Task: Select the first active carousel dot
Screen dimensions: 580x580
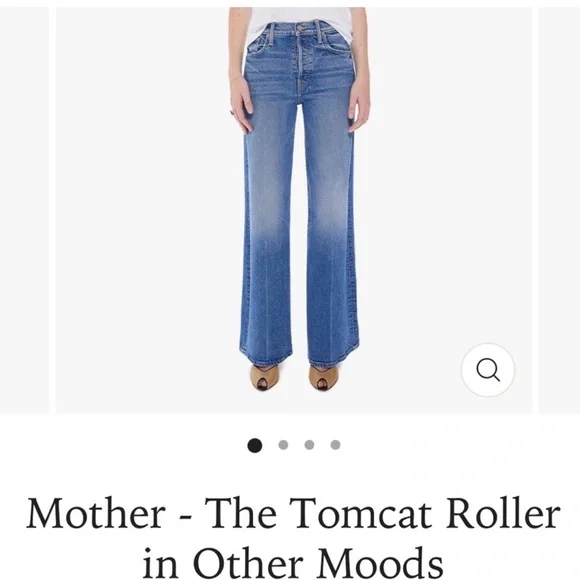Action: click(x=254, y=445)
